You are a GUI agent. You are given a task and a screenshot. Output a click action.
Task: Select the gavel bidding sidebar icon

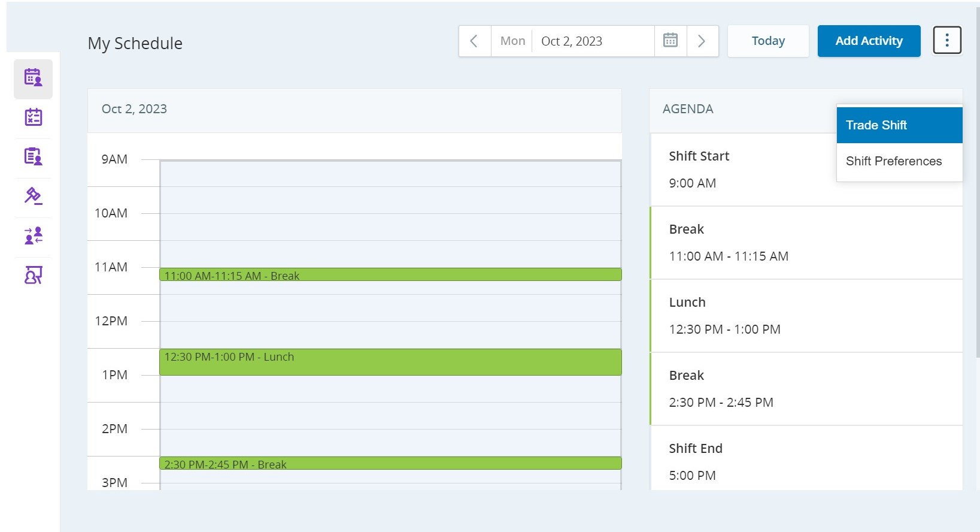pyautogui.click(x=33, y=197)
